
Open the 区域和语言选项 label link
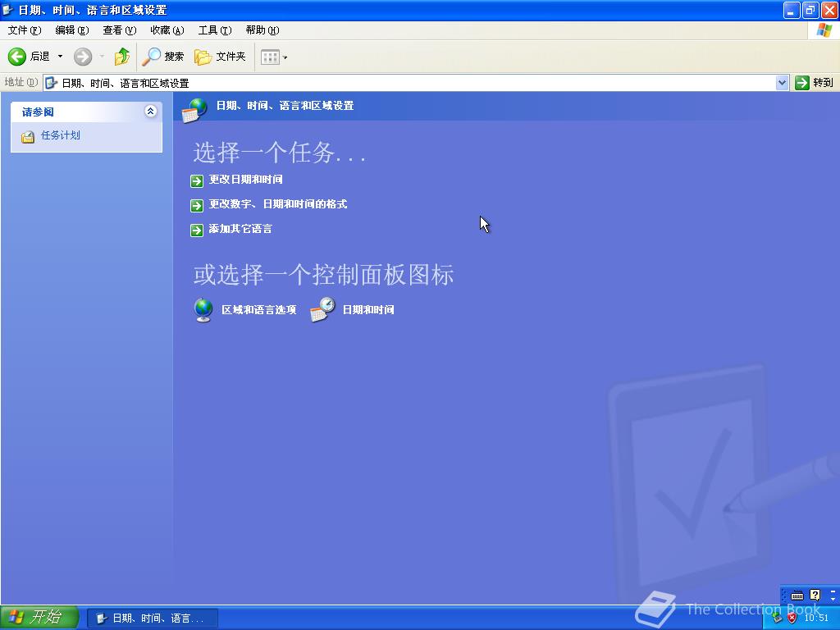258,309
